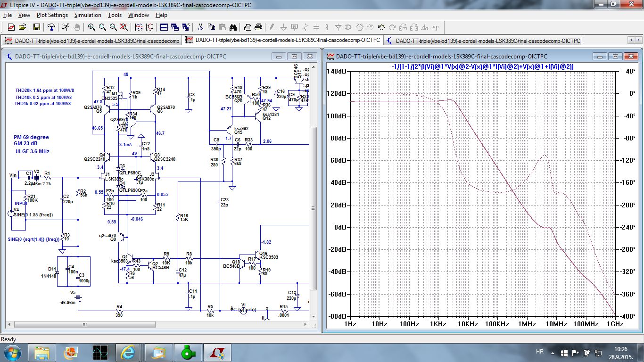
Task: Click the Halt hand icon
Action: pyautogui.click(x=76, y=27)
